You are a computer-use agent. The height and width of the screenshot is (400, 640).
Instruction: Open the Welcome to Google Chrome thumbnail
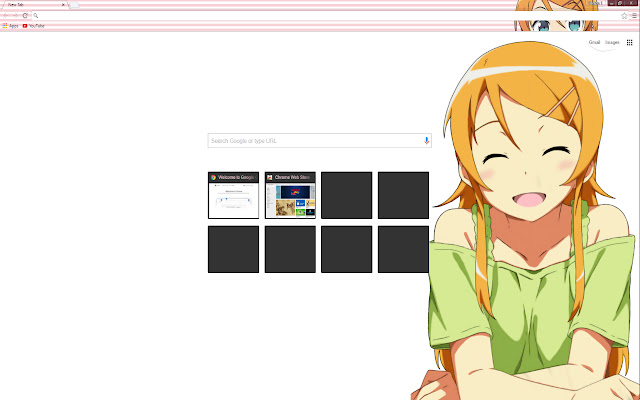click(x=233, y=195)
